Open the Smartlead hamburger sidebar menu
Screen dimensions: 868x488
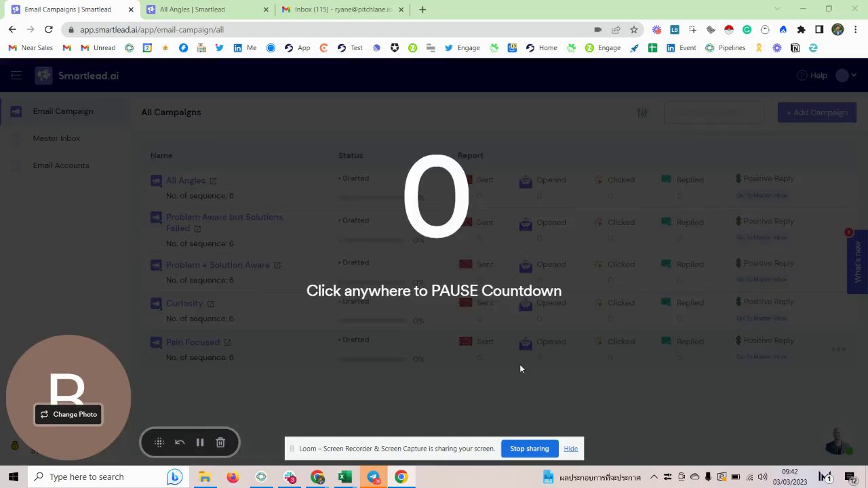click(16, 76)
